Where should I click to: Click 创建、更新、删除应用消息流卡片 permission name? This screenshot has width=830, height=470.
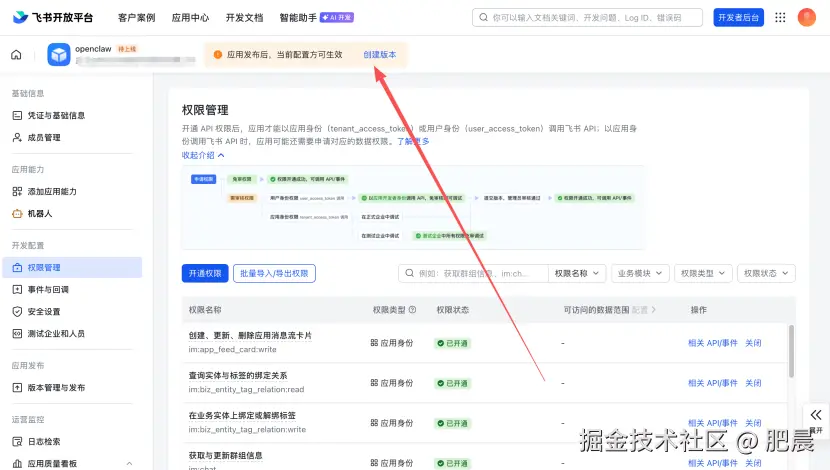coord(250,336)
